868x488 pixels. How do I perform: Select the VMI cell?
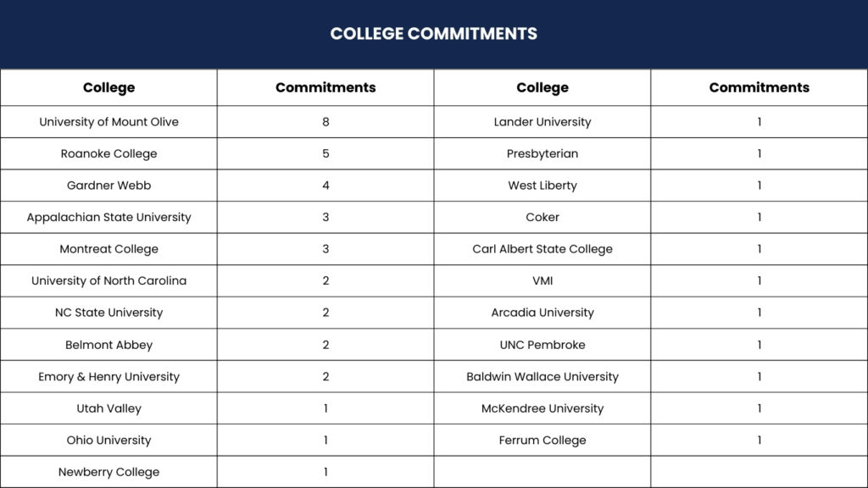542,281
